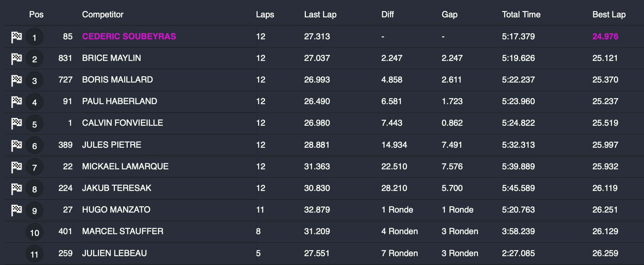Open competitor MICKAEL LAMARQUE's entry

coord(125,167)
